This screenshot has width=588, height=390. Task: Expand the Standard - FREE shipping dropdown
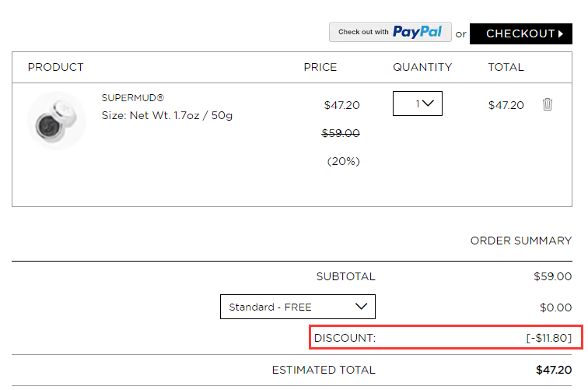click(x=298, y=307)
